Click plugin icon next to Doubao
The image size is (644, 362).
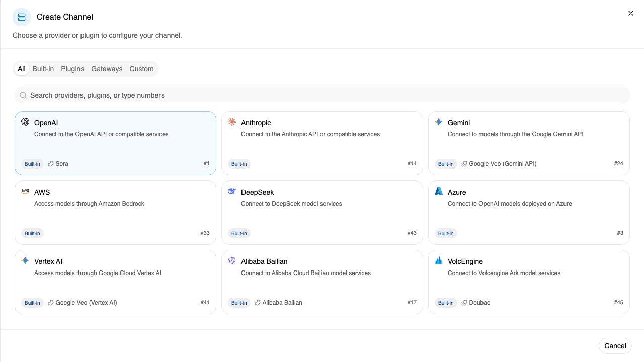464,303
